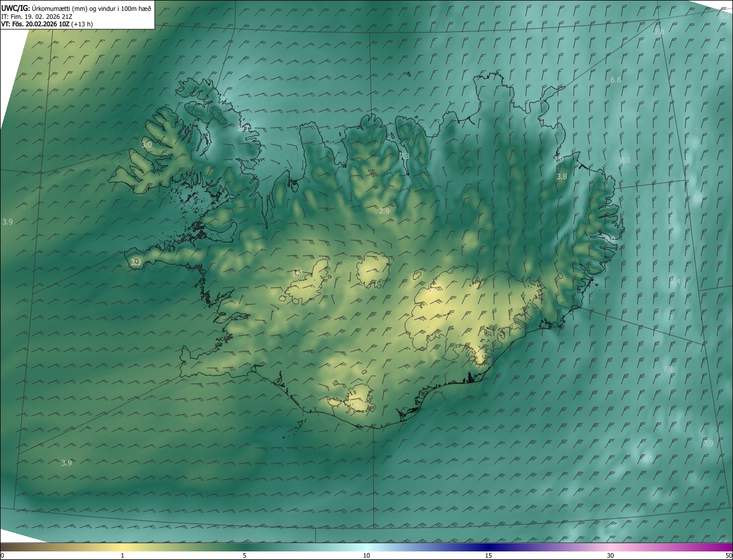
Task: Click the '15' tick on the color scale
Action: [488, 555]
